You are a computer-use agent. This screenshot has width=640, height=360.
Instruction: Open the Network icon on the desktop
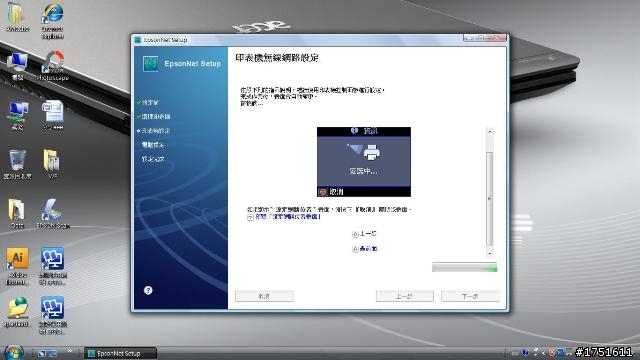point(18,115)
